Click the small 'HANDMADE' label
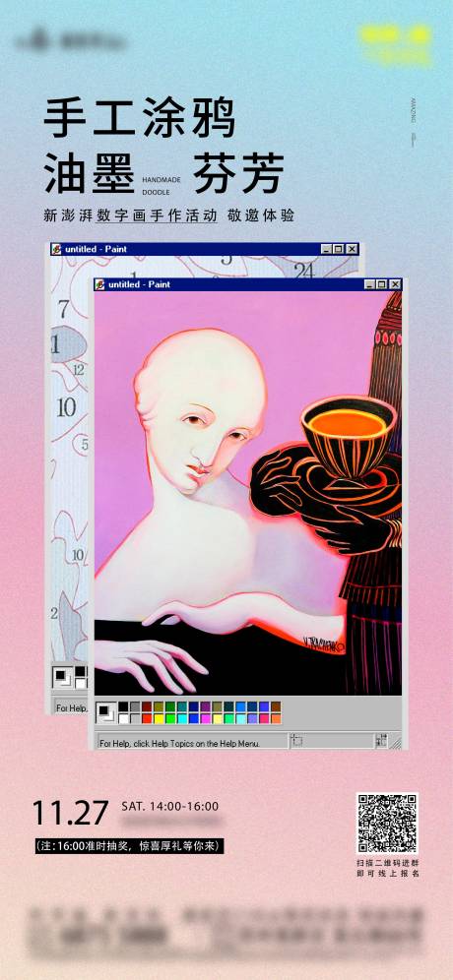Screen dimensions: 453x980 [162, 180]
